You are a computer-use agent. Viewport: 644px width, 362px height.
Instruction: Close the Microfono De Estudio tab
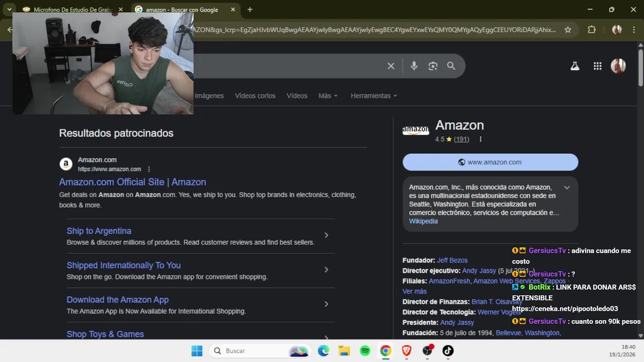[x=120, y=10]
